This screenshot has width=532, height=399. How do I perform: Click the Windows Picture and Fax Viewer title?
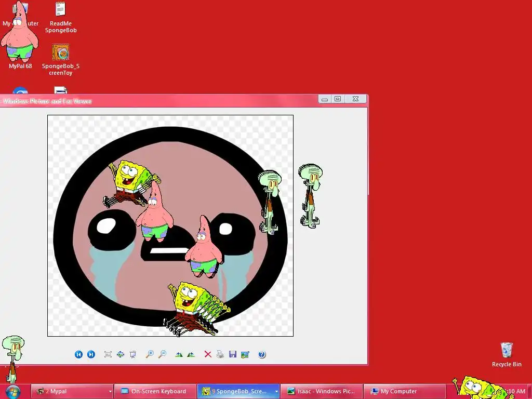tap(47, 101)
